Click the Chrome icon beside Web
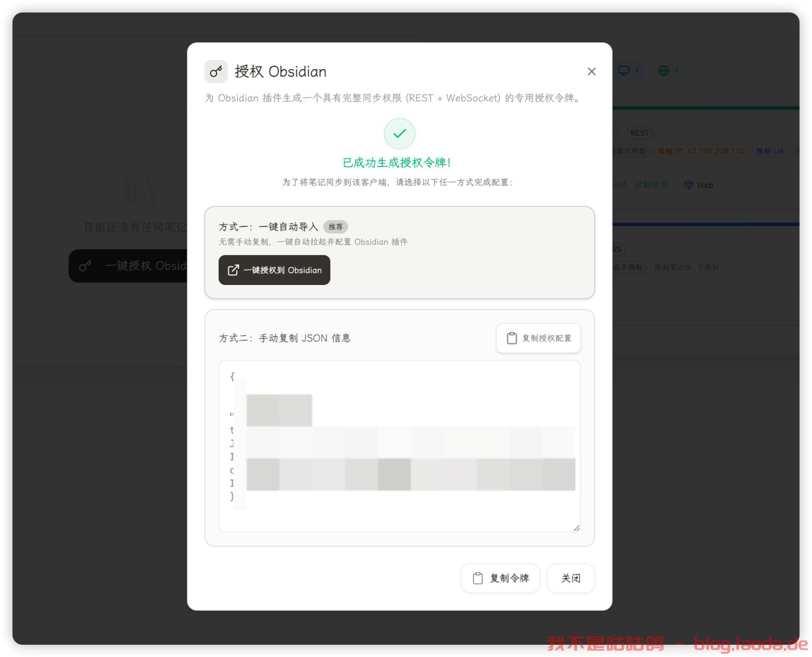The width and height of the screenshot is (812, 657). (x=688, y=185)
